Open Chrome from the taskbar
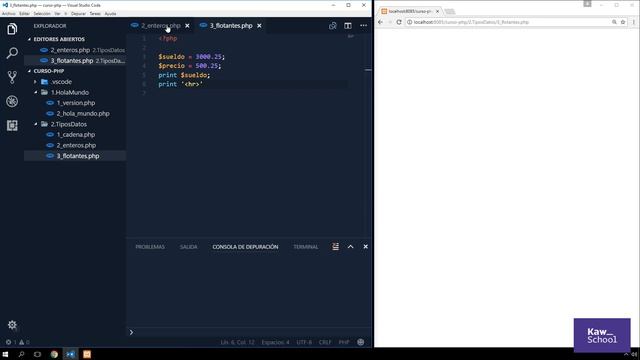 54,354
